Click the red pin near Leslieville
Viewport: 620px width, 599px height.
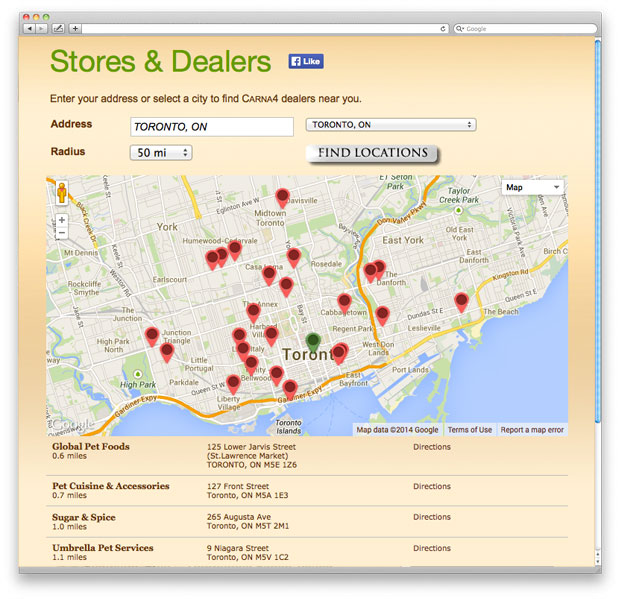tap(382, 316)
